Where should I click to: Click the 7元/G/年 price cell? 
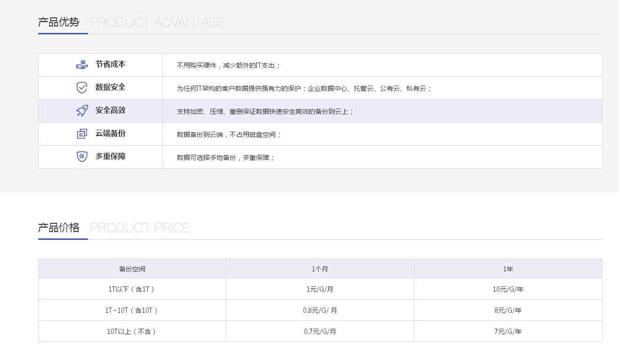click(508, 332)
